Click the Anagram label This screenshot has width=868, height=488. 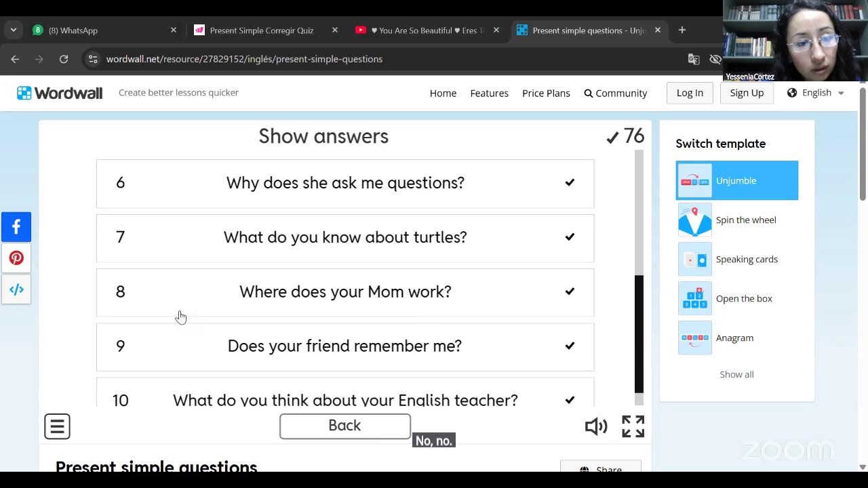click(x=734, y=338)
